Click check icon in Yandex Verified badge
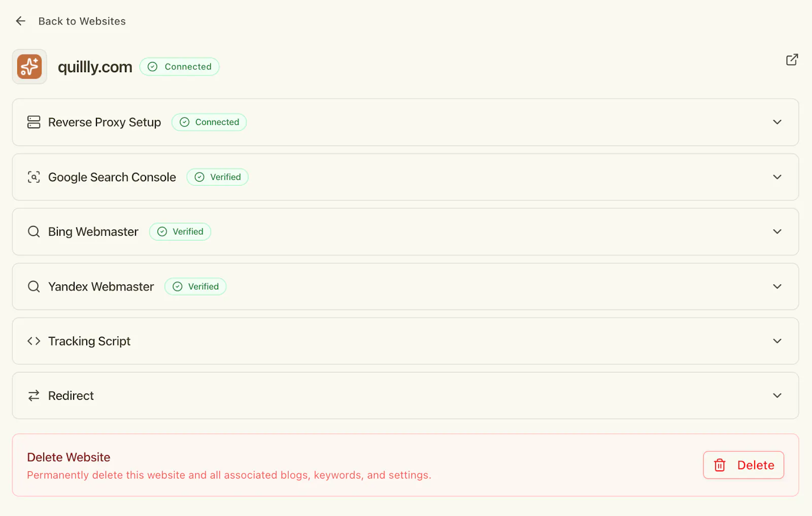812x516 pixels. click(178, 286)
